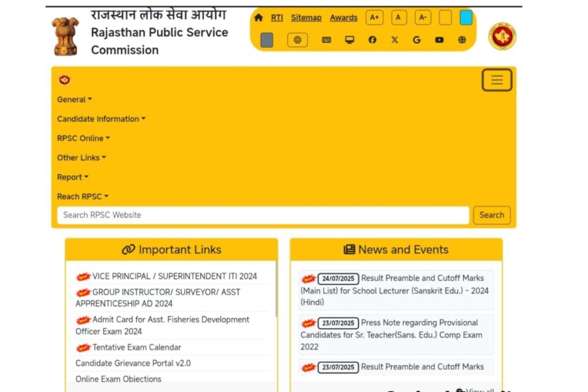Expand the General dropdown menu
The height and width of the screenshot is (392, 588).
click(x=74, y=100)
